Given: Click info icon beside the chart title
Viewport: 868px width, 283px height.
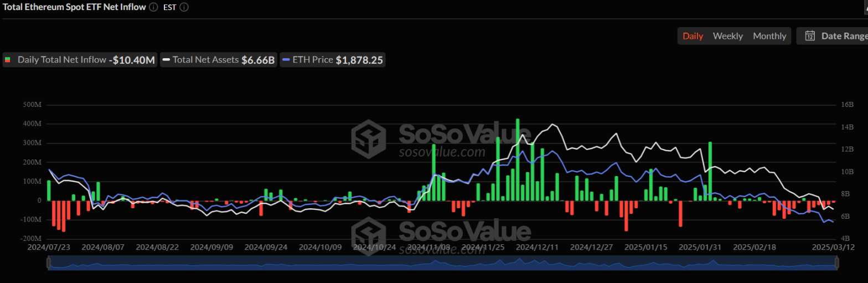Looking at the screenshot, I should tap(153, 7).
